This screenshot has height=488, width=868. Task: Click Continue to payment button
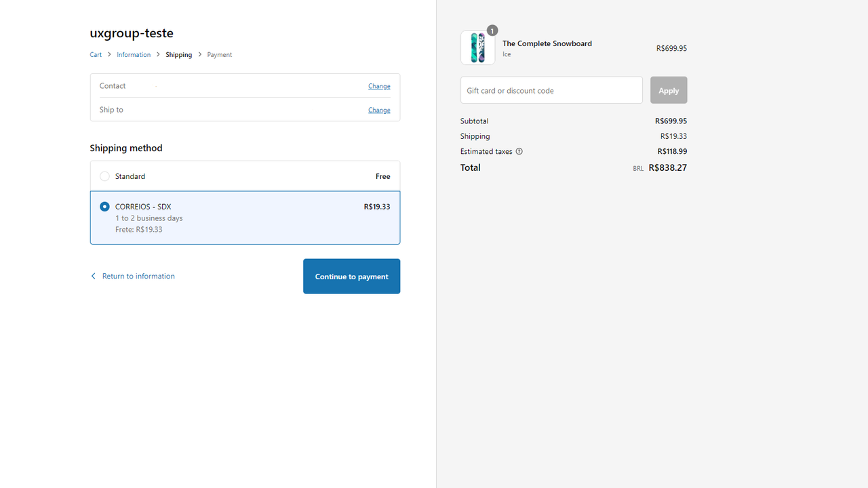[x=351, y=277]
